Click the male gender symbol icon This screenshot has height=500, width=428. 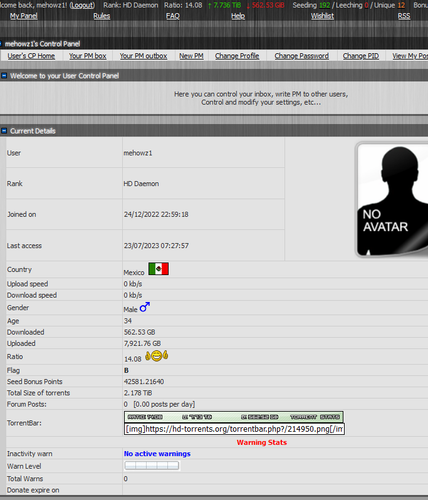(145, 307)
